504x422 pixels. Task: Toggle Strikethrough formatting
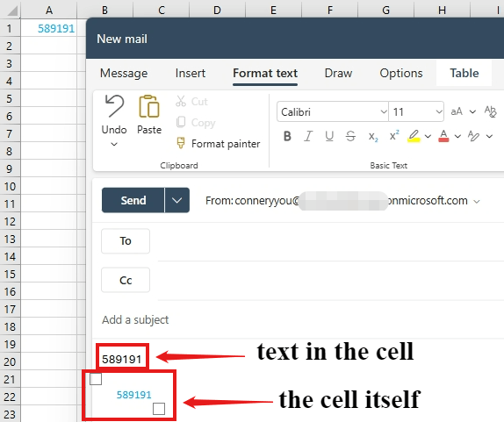(350, 137)
